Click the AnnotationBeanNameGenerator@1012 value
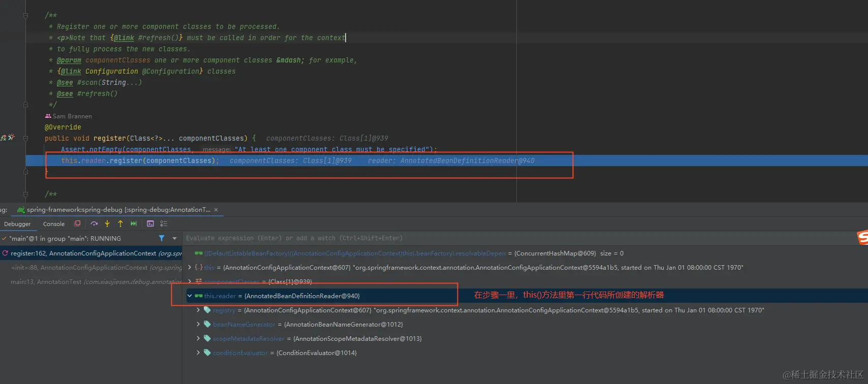Viewport: 868px width, 384px height. [344, 324]
